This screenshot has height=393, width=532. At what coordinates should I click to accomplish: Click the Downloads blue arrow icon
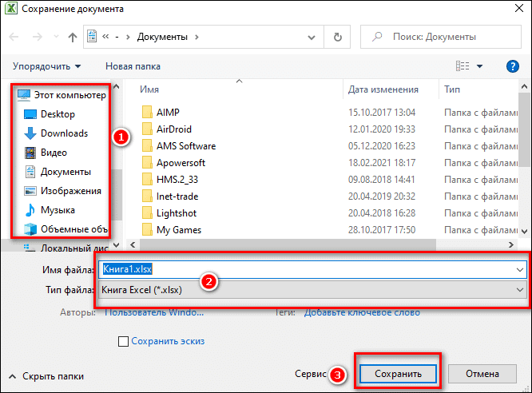coord(30,133)
